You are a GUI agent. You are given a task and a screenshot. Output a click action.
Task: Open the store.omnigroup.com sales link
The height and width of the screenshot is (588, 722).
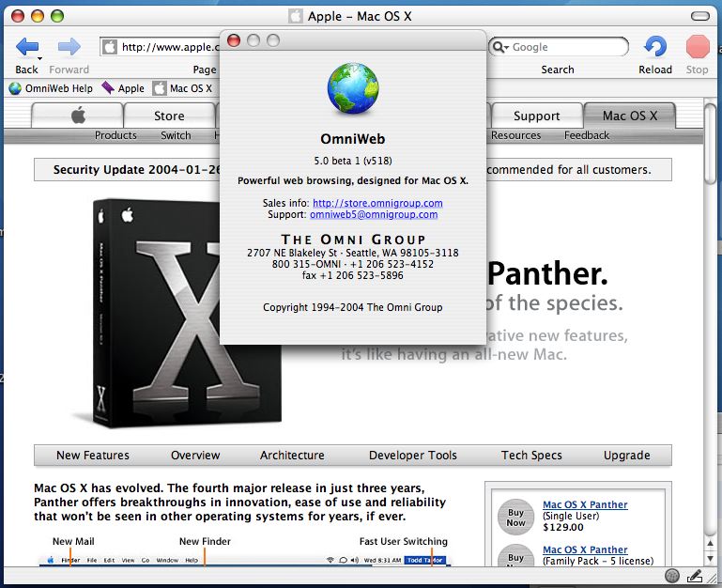pos(377,203)
